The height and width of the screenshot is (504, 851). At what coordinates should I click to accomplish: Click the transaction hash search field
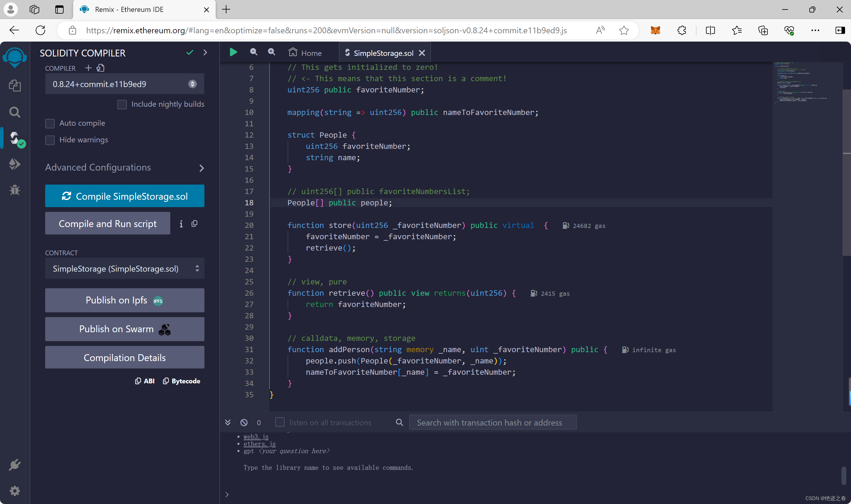(492, 422)
